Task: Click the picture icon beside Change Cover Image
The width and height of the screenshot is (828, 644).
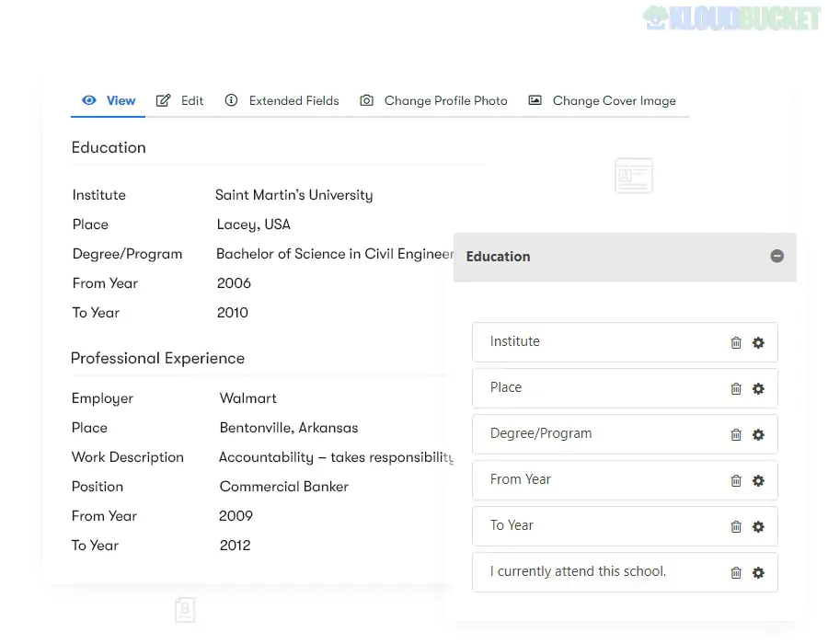Action: pyautogui.click(x=535, y=100)
